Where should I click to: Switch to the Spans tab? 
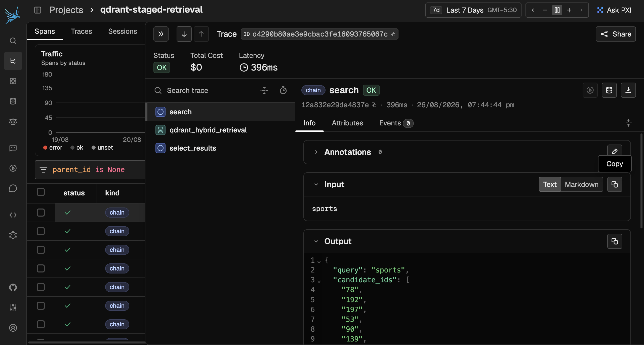45,31
